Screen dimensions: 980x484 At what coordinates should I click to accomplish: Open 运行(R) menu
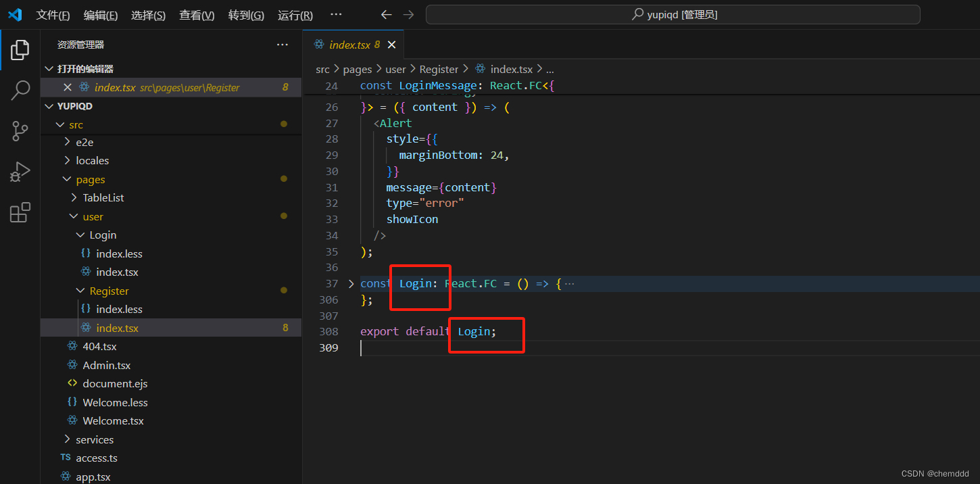tap(295, 15)
